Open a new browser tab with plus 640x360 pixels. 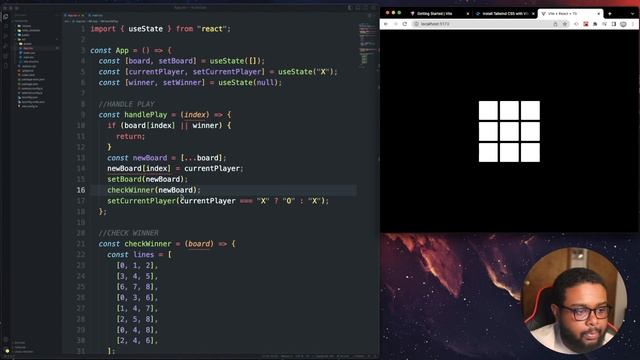coord(610,14)
